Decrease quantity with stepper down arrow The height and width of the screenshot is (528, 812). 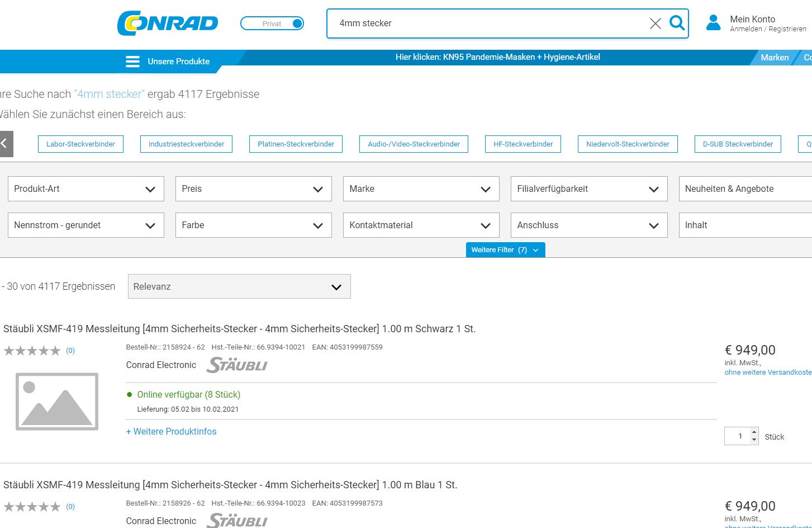pos(754,440)
